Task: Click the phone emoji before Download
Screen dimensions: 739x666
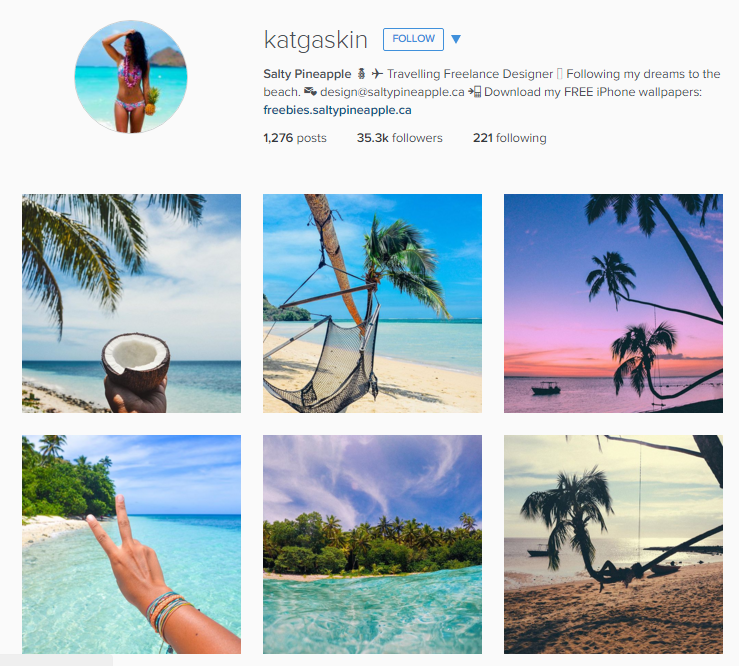Action: [x=475, y=91]
